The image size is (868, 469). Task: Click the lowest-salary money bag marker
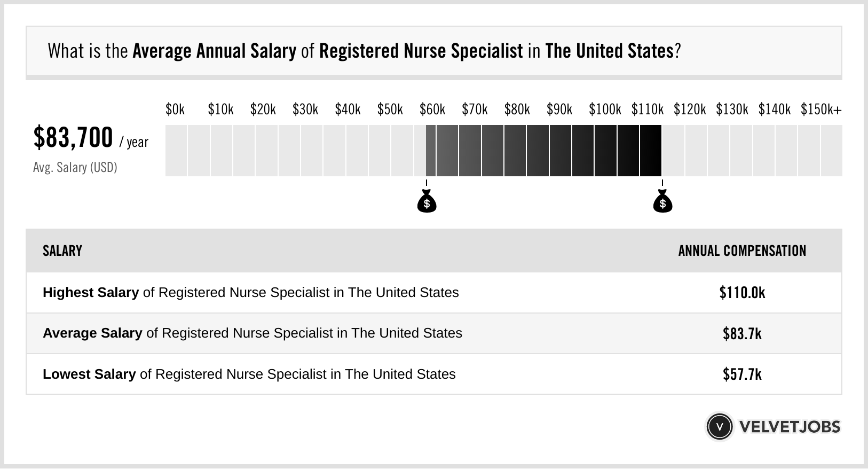427,202
